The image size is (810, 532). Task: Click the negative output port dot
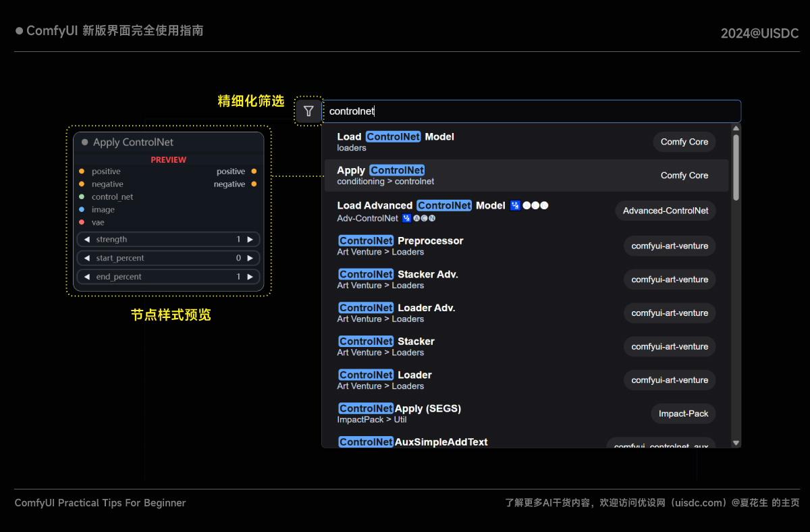coord(254,184)
